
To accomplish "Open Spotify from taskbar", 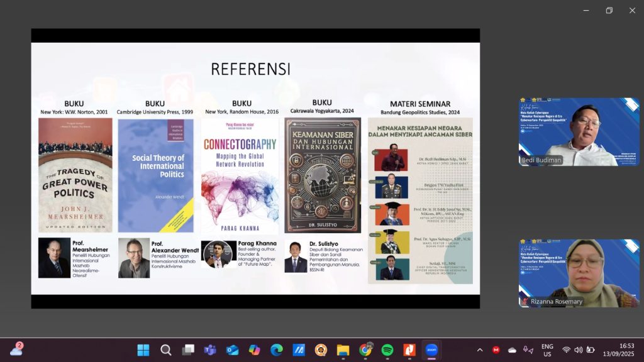I will click(387, 350).
